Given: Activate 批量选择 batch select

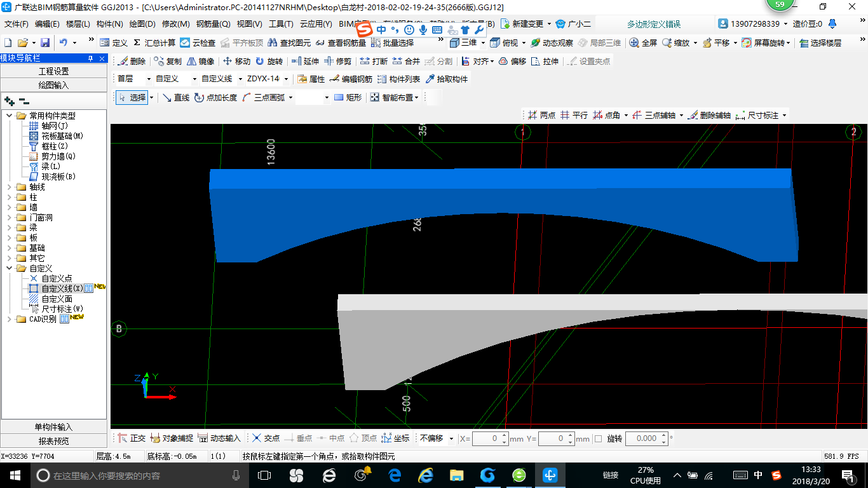Looking at the screenshot, I should 392,43.
